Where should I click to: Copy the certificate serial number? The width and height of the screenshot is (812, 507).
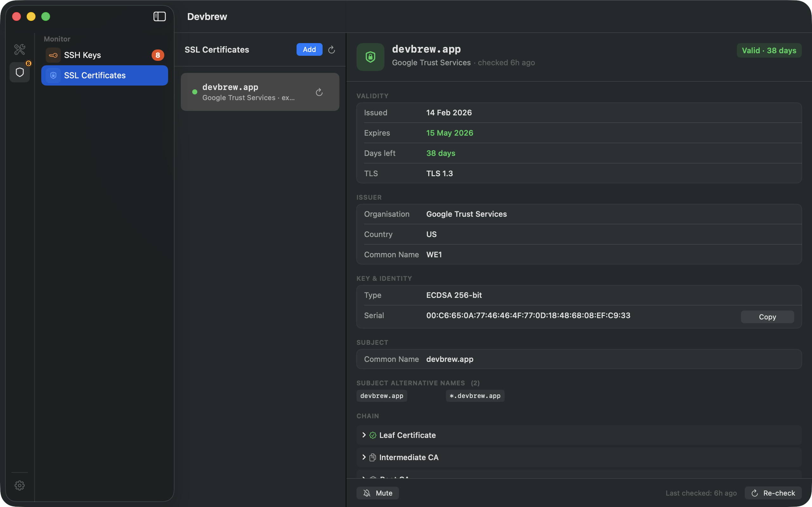767,317
